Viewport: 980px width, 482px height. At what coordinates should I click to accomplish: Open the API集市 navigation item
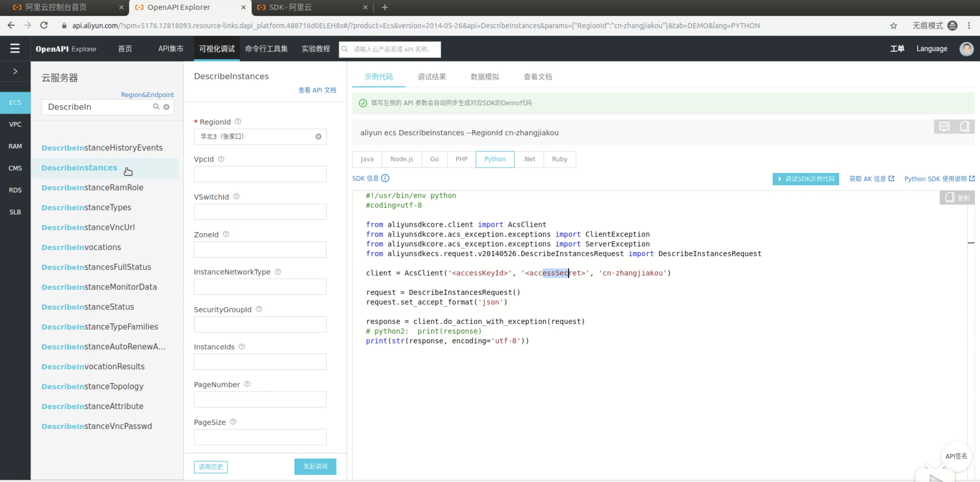[171, 49]
